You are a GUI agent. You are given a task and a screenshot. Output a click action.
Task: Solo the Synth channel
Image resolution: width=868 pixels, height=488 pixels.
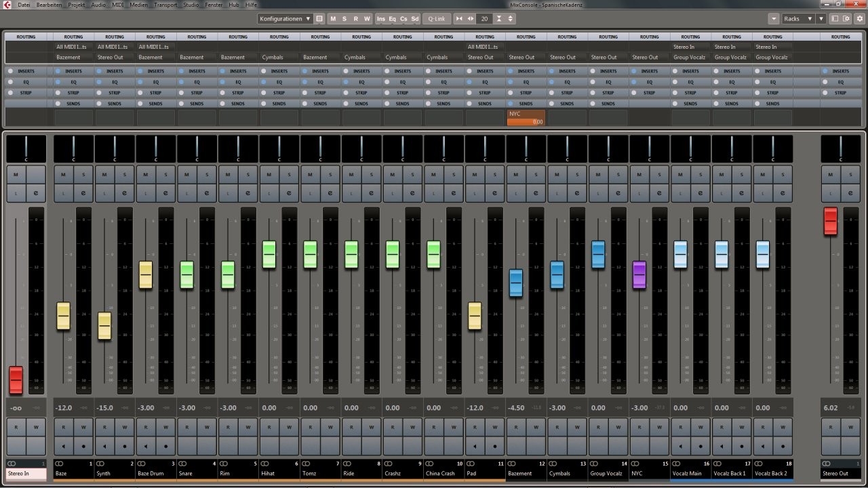point(125,174)
